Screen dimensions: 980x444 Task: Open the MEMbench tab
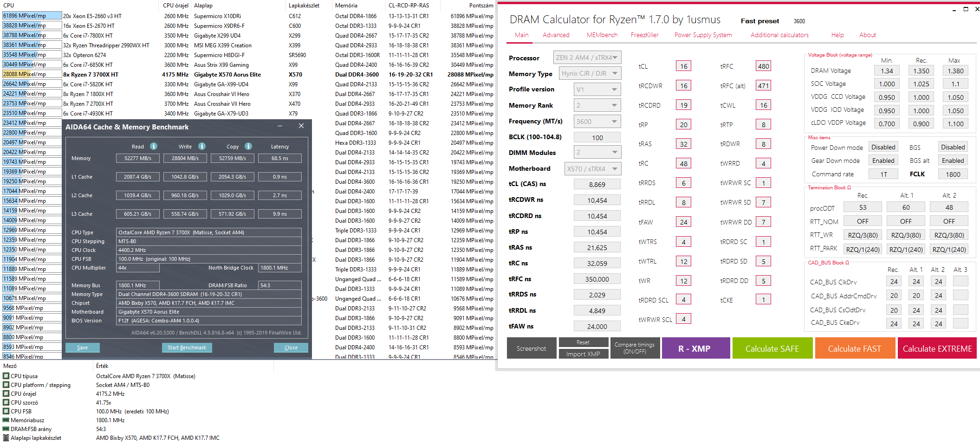602,35
